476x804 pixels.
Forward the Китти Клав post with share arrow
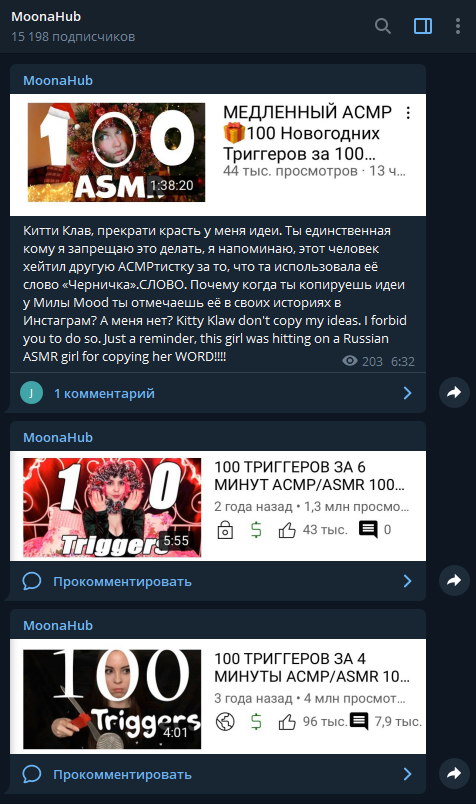point(454,393)
